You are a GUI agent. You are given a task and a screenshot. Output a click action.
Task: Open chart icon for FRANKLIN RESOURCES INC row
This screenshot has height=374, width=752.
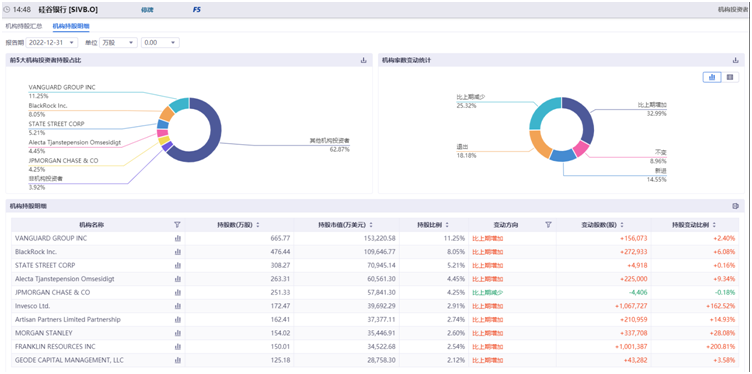coord(177,347)
